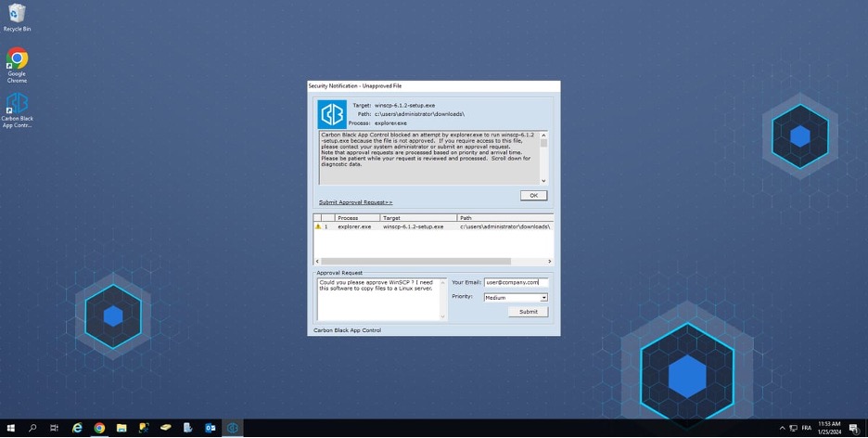
Task: Click left arrow of the list horizontal scrollbar
Action: tap(317, 262)
